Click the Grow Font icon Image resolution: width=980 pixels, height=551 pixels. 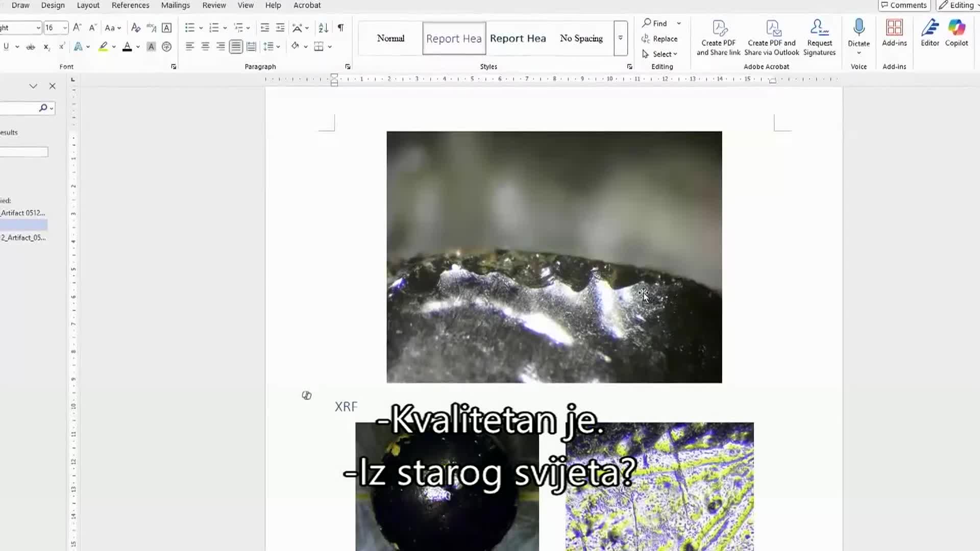point(77,28)
